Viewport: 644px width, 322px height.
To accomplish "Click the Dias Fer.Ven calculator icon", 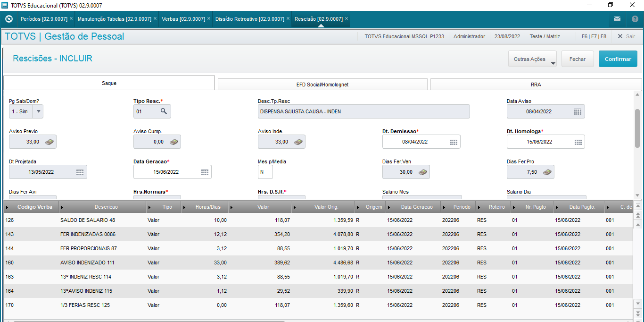I will (423, 172).
